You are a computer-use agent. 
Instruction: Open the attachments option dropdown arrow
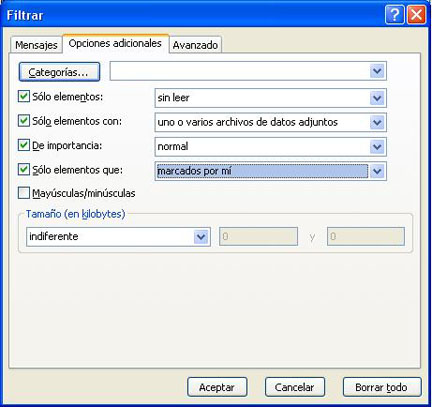click(377, 122)
